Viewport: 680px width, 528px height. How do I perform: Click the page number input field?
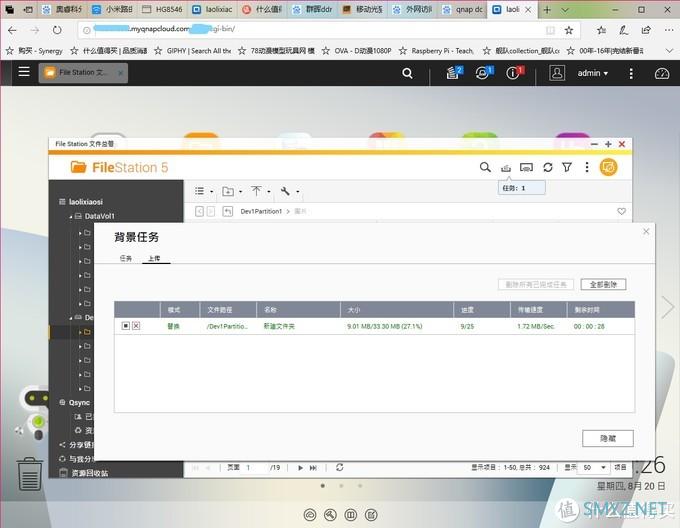click(x=255, y=467)
